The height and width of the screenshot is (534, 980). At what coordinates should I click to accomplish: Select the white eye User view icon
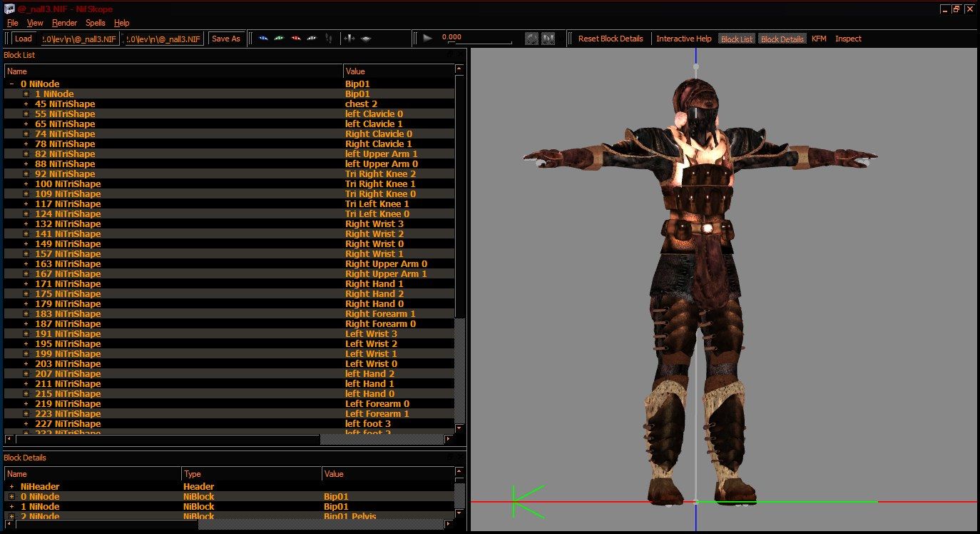pos(312,39)
